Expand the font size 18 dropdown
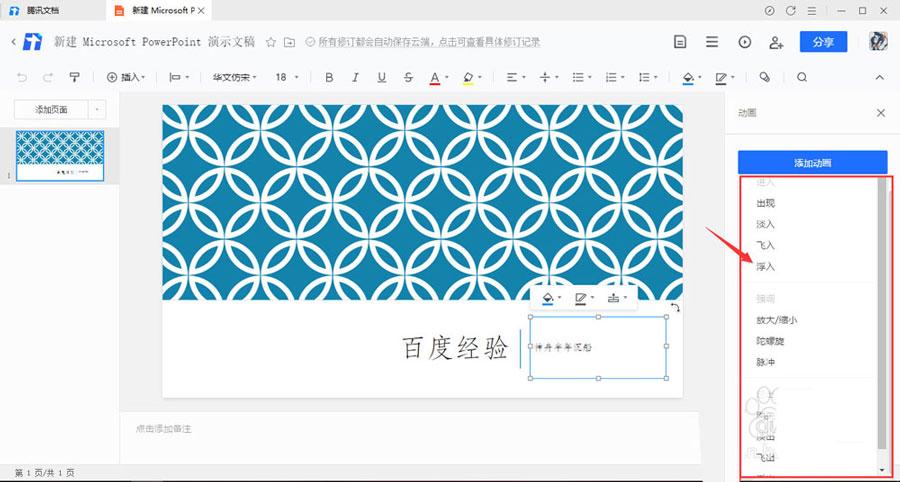The image size is (900, 482). click(x=287, y=77)
